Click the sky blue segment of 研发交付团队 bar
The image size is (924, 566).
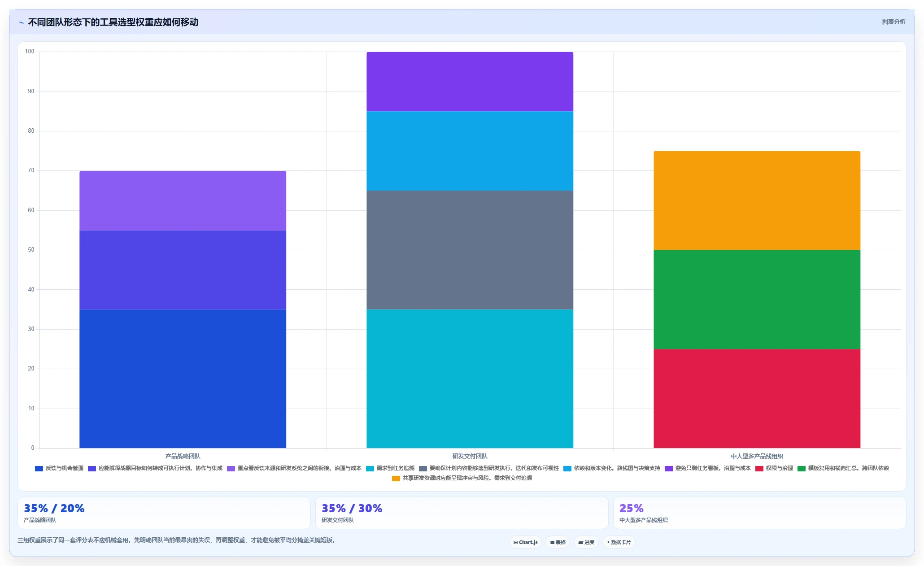[x=470, y=151]
